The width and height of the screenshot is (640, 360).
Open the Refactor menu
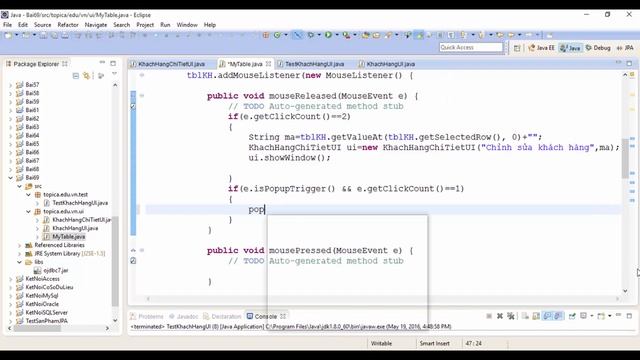coord(68,25)
